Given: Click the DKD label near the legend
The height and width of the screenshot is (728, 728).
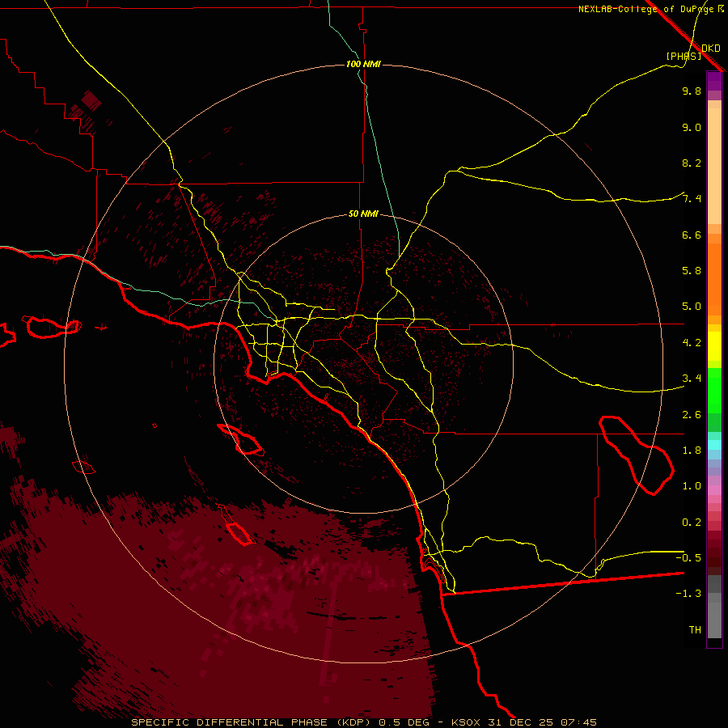Looking at the screenshot, I should [711, 49].
